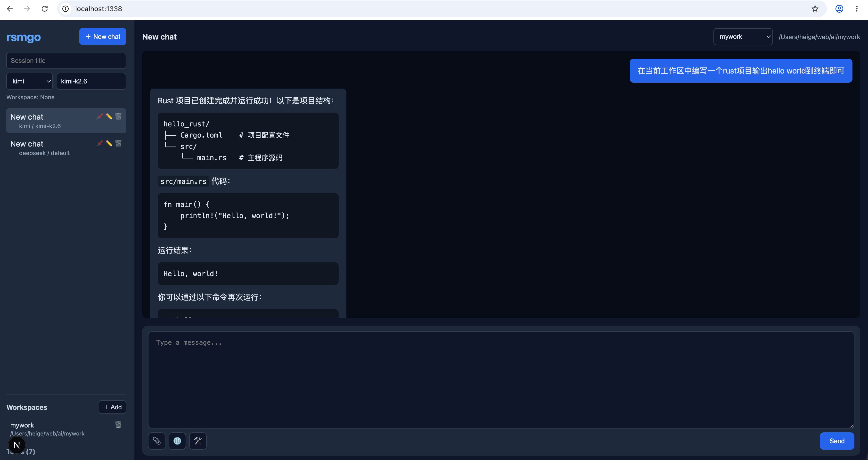Viewport: 868px width, 460px height.
Task: Focus the Session title field
Action: point(66,61)
